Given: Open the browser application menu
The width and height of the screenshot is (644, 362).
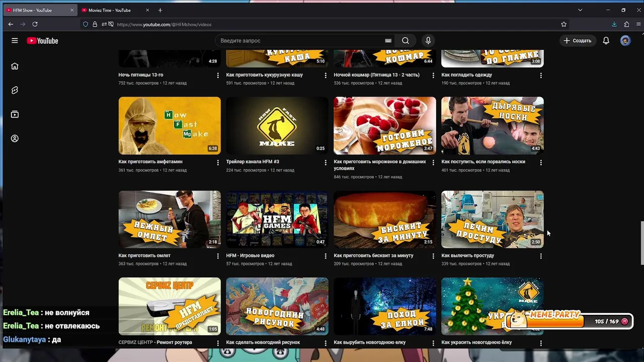Looking at the screenshot, I should (x=638, y=24).
